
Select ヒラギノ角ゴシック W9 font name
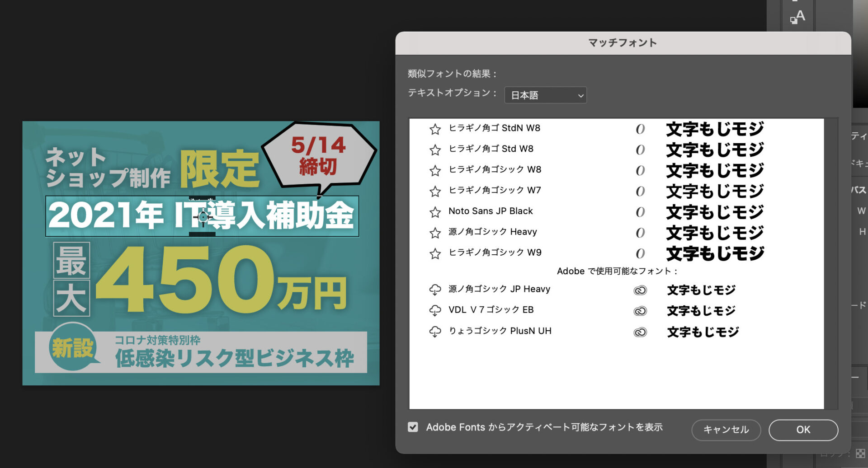click(495, 253)
